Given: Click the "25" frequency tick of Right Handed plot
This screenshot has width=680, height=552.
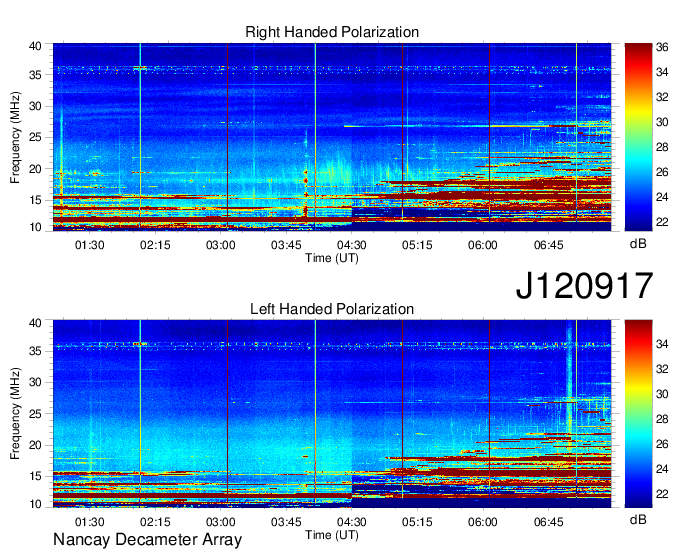Looking at the screenshot, I should (35, 137).
